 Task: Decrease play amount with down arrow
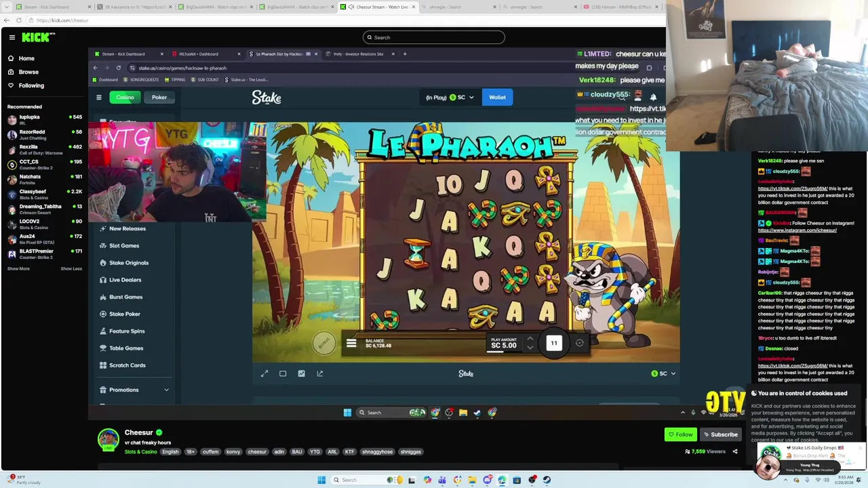[x=530, y=348]
